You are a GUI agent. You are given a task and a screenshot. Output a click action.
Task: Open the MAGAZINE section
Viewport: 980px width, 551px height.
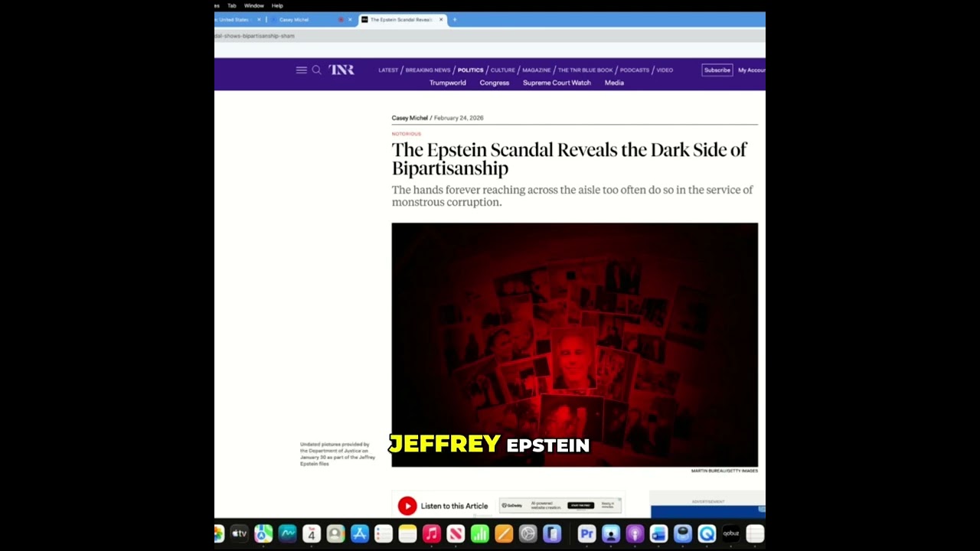click(x=537, y=70)
